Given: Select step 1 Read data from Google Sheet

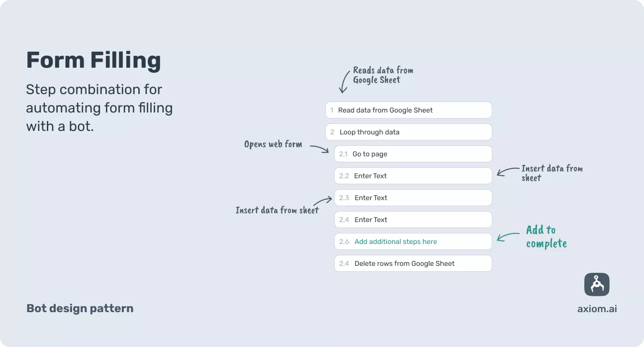Looking at the screenshot, I should click(x=408, y=110).
